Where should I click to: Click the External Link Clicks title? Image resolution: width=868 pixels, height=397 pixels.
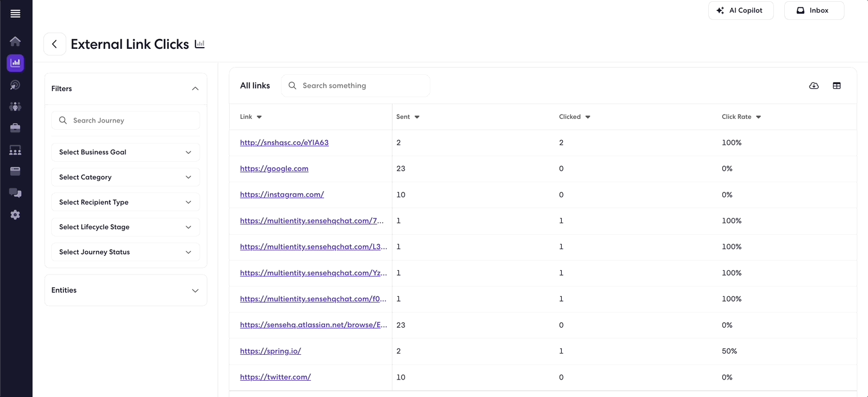(x=130, y=44)
